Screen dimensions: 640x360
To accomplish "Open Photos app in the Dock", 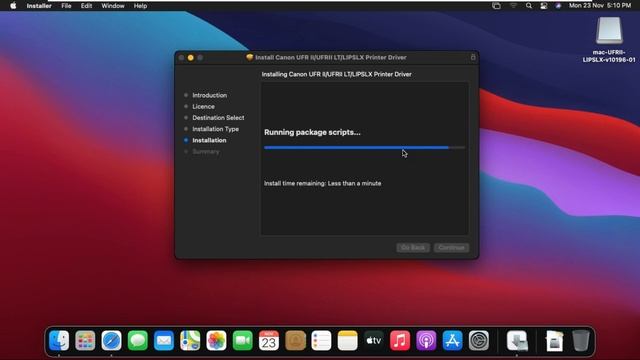I will click(x=216, y=340).
